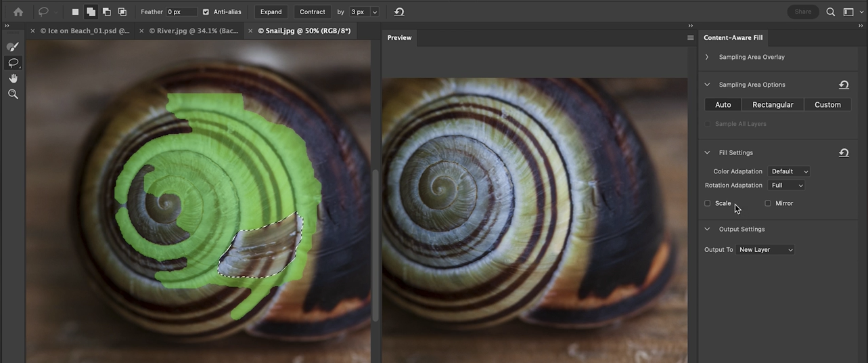Toggle the Anti-alias checkbox
Screen dimensions: 868x363
pos(206,12)
